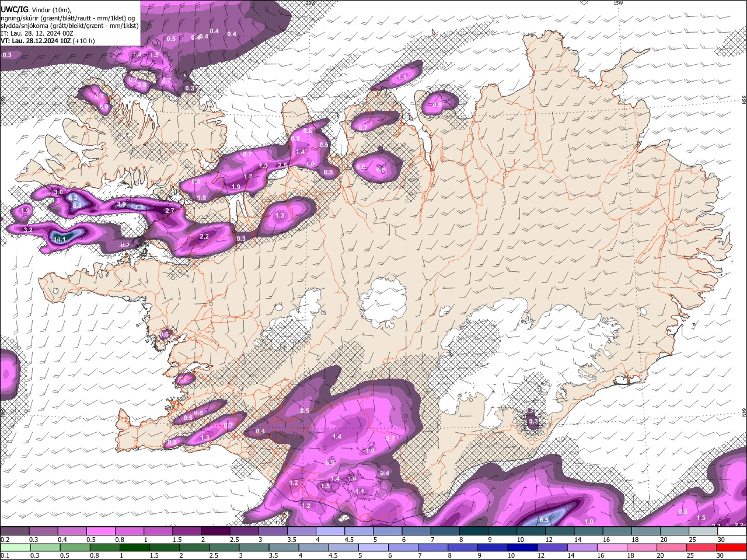Click the 14.1 precipitation peak label
The width and height of the screenshot is (747, 560).
coord(60,239)
